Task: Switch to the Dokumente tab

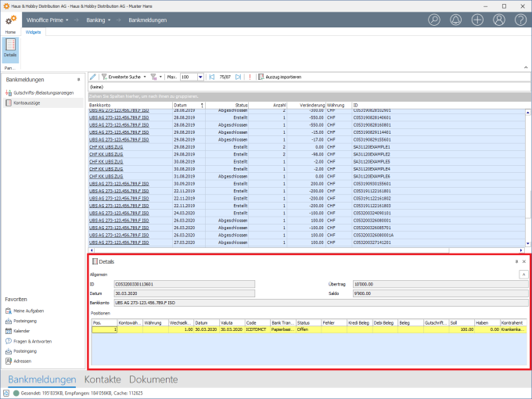Action: click(x=153, y=379)
